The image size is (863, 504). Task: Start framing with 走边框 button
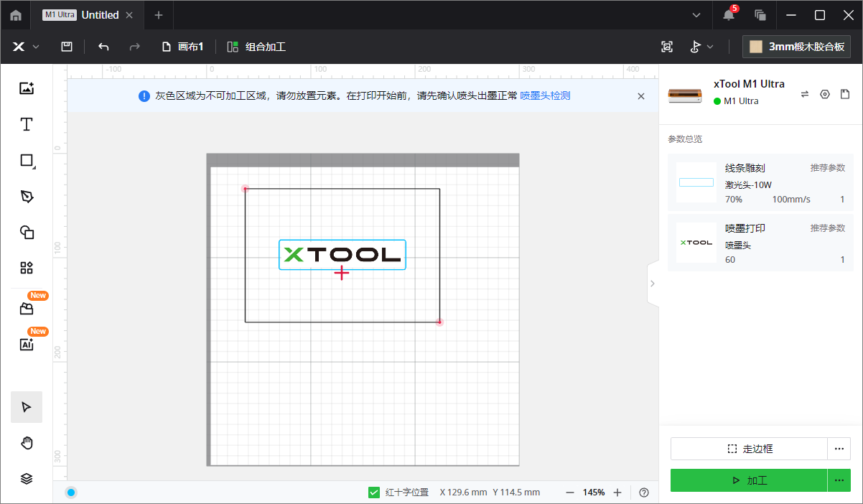coord(749,449)
